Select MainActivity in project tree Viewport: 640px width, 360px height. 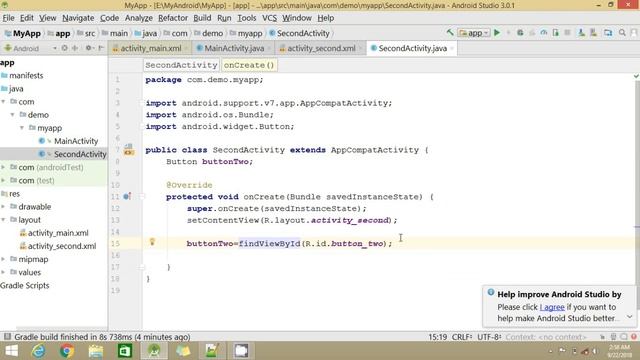point(76,141)
